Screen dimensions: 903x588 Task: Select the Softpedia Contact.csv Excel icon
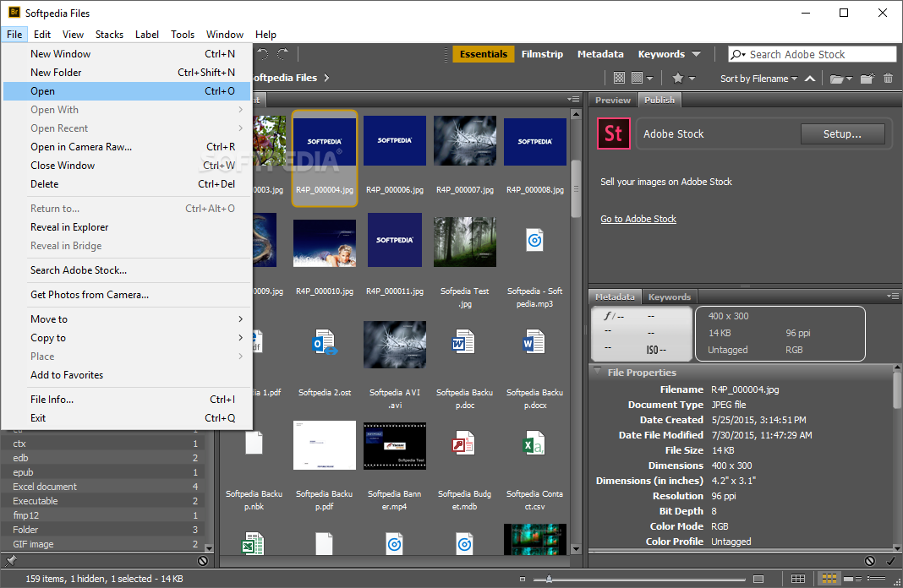pyautogui.click(x=534, y=443)
